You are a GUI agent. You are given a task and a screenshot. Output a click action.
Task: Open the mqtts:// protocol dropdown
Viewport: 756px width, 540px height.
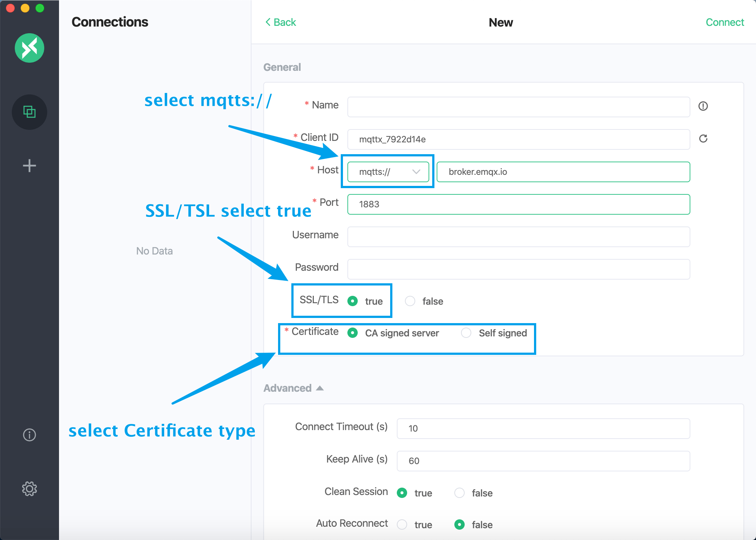pos(387,172)
